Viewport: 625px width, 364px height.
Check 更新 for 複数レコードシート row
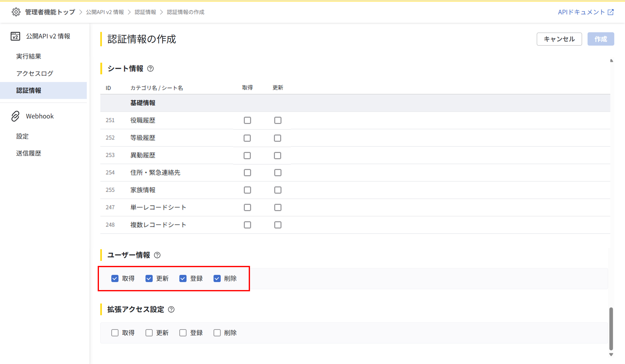point(278,225)
